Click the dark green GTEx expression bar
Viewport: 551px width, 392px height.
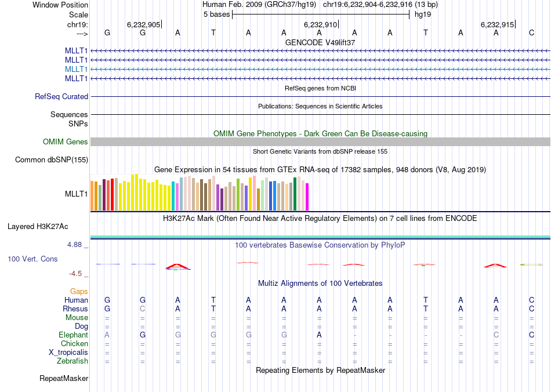(x=295, y=194)
